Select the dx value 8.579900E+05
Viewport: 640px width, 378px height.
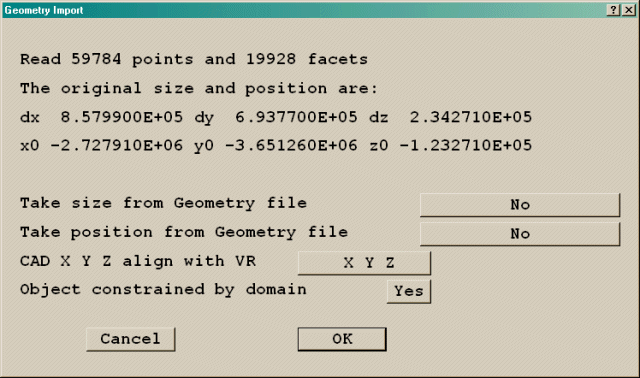[122, 118]
